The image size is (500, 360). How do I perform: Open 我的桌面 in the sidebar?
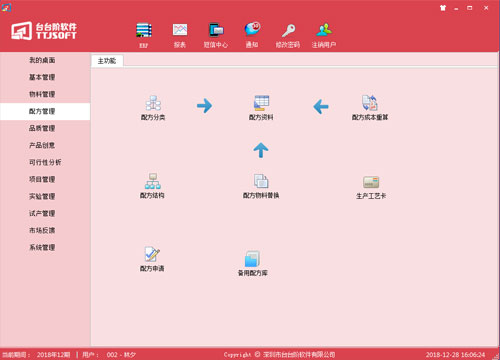(42, 60)
